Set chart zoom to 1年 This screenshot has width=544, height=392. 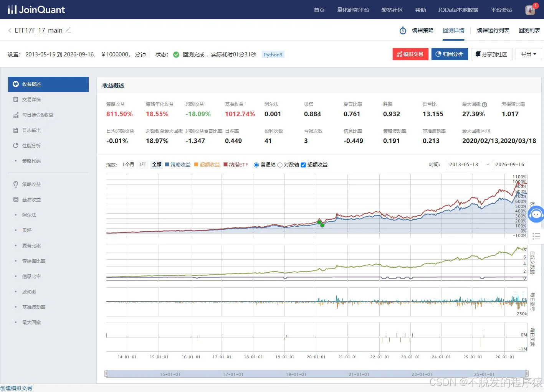coord(142,165)
